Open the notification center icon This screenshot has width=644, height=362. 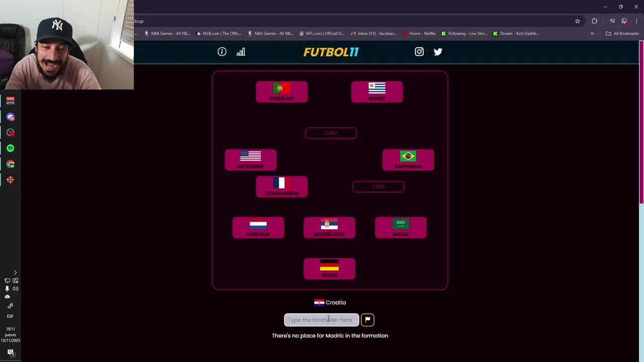point(11,352)
